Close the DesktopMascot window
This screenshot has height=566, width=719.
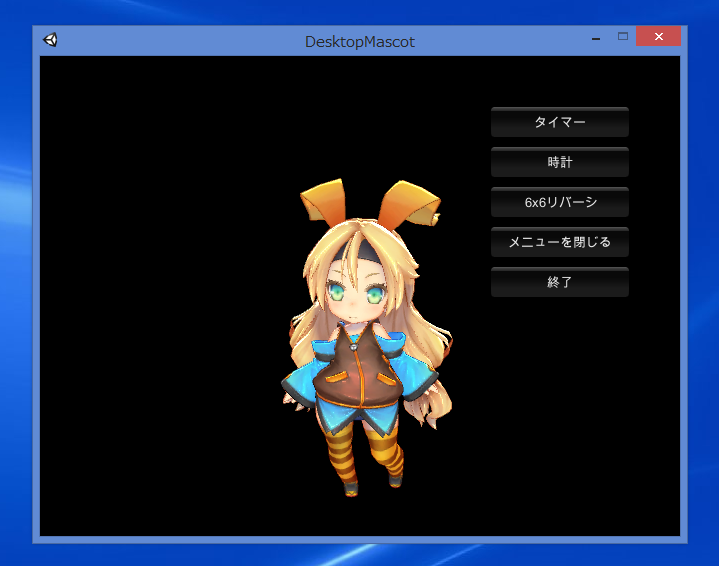point(658,37)
